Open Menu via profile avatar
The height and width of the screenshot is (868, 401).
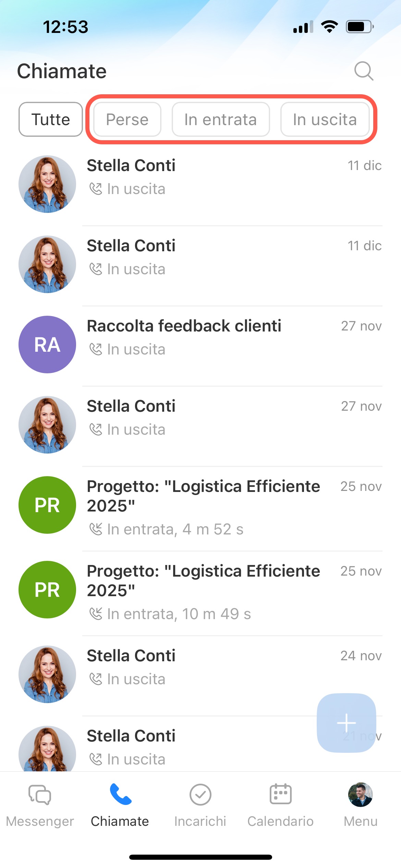pyautogui.click(x=360, y=795)
